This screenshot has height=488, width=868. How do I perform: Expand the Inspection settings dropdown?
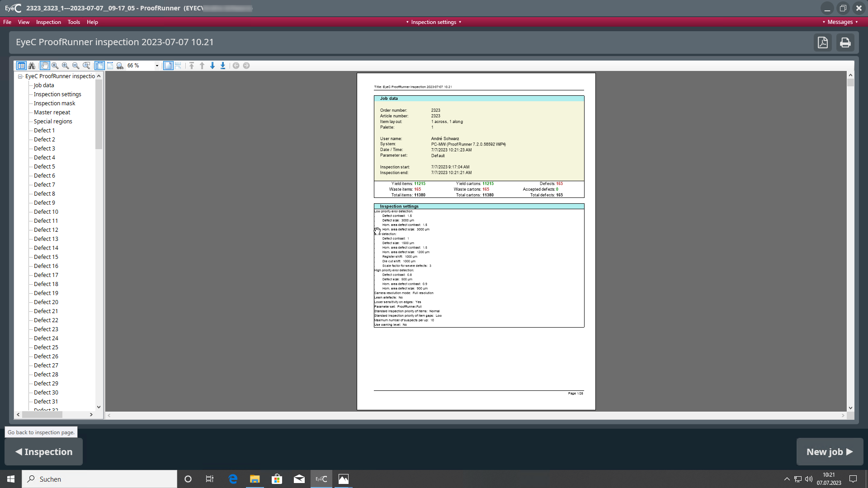(434, 22)
